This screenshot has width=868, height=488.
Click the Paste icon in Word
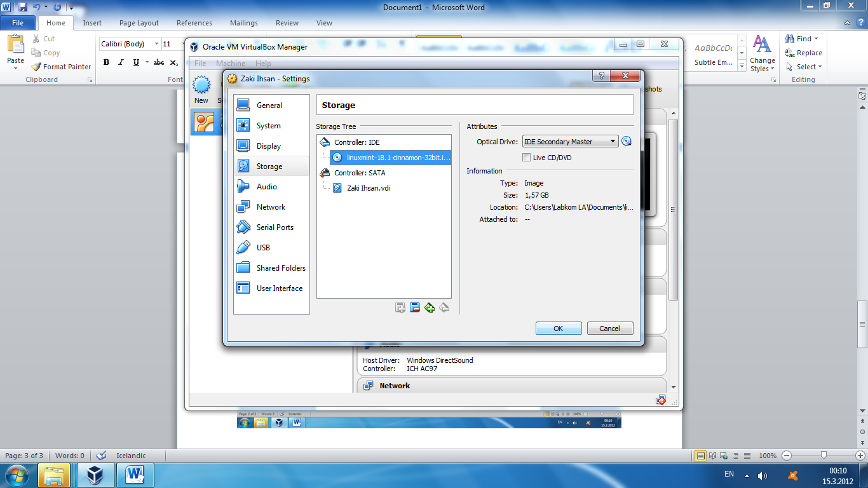15,44
